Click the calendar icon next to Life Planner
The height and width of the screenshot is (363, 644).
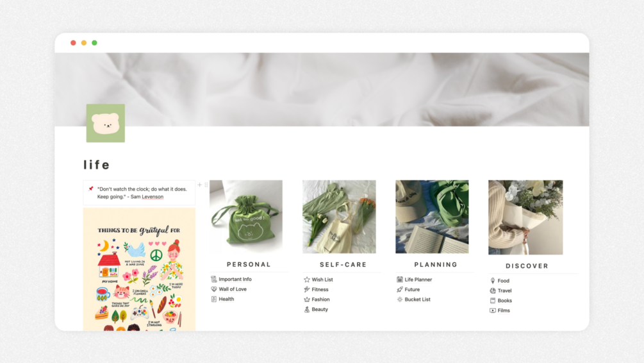(400, 280)
